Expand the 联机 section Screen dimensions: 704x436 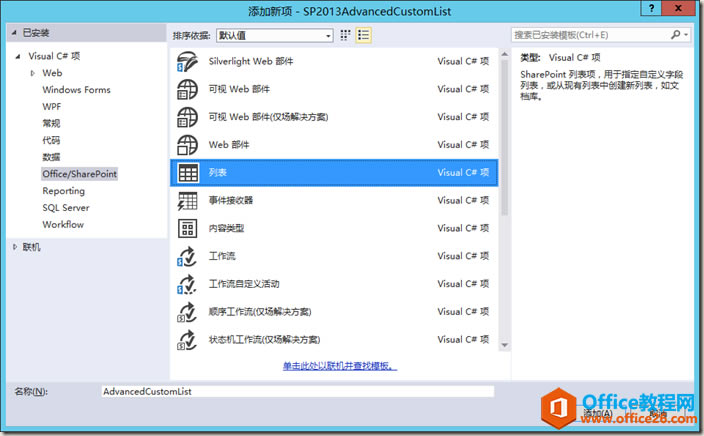[x=14, y=247]
